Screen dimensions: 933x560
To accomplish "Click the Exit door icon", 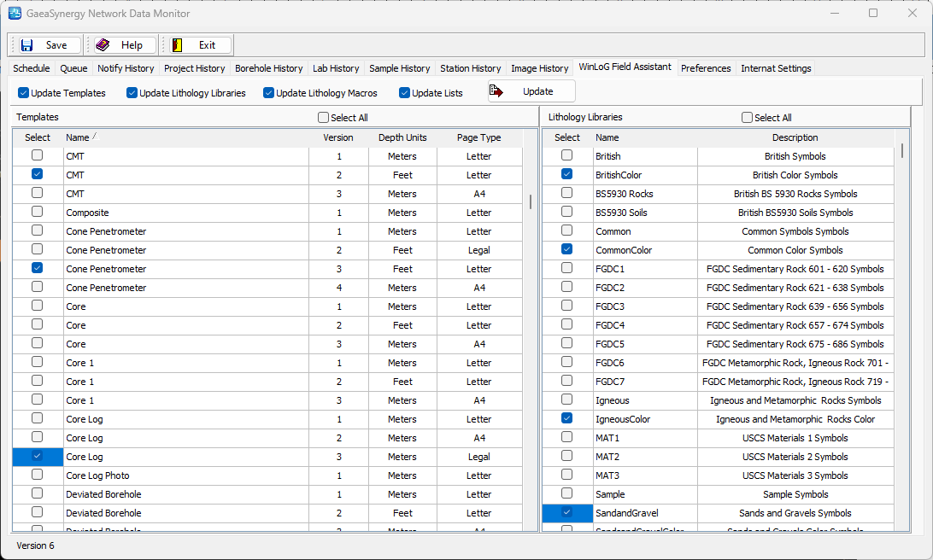I will click(x=178, y=45).
